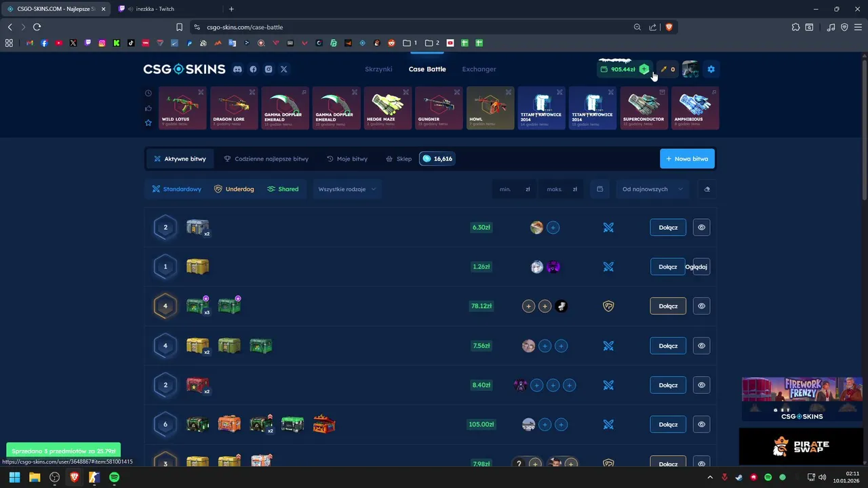Open the Sklep tab

(399, 159)
